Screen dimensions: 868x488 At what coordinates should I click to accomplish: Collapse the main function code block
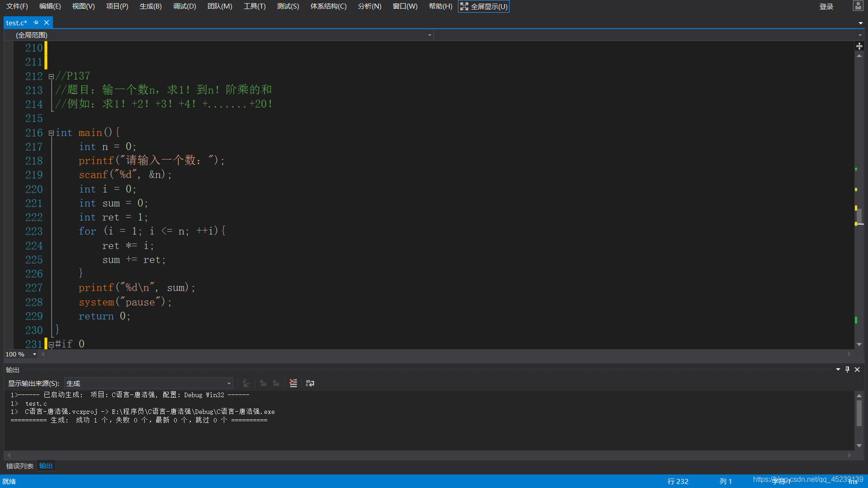click(51, 133)
